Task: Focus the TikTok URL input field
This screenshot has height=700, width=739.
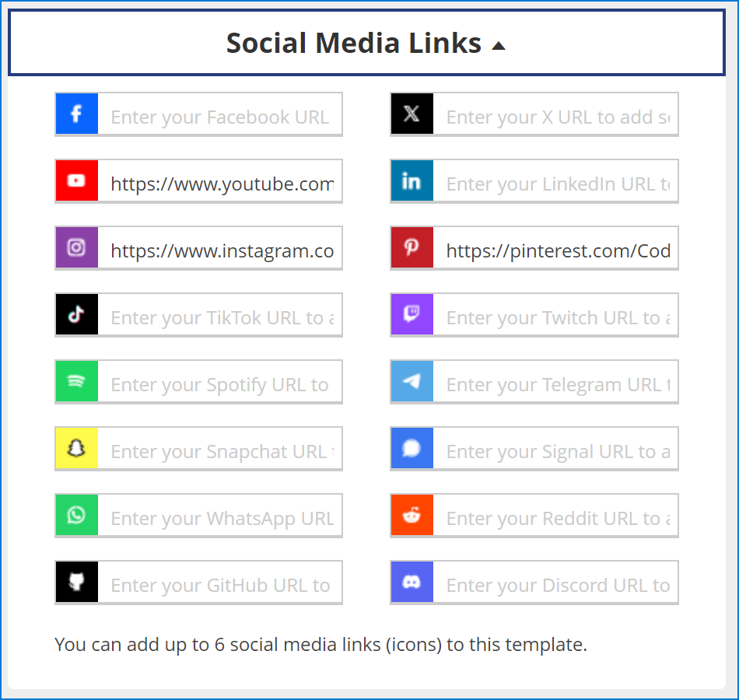Action: (x=219, y=315)
